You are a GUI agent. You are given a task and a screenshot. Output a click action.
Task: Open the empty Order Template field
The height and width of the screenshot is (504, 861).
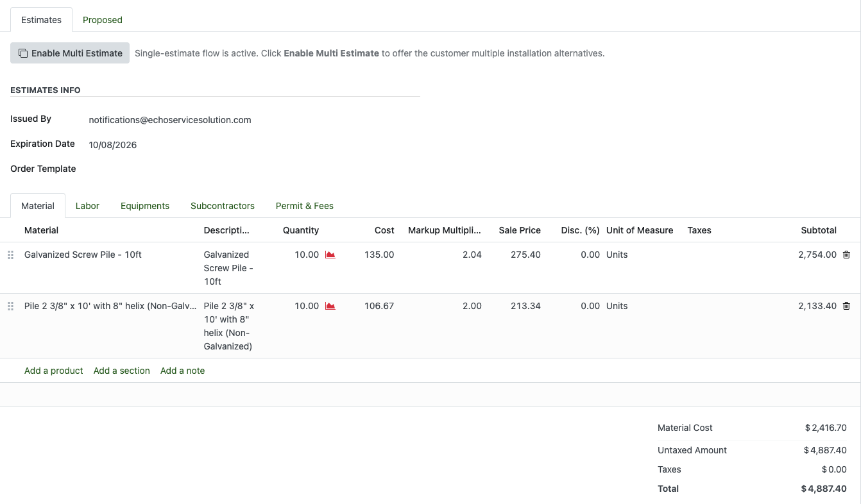tap(254, 169)
